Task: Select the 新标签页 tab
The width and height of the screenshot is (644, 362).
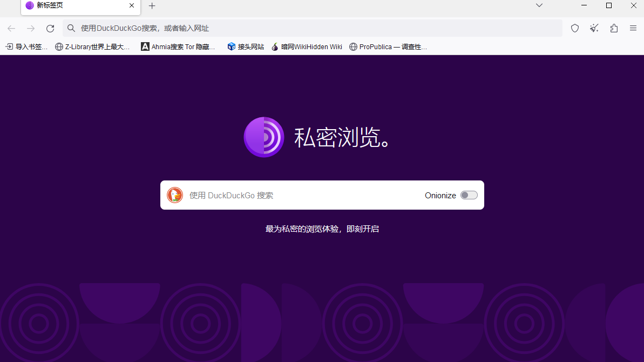Action: [x=80, y=6]
